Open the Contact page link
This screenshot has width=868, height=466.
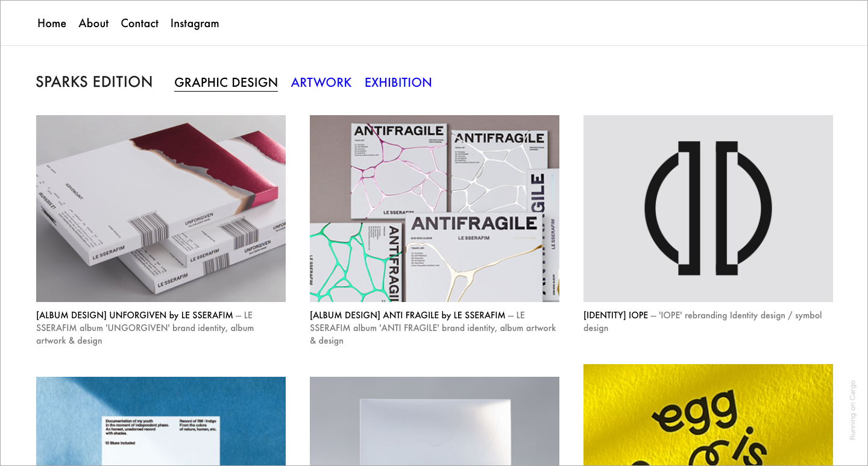click(139, 24)
